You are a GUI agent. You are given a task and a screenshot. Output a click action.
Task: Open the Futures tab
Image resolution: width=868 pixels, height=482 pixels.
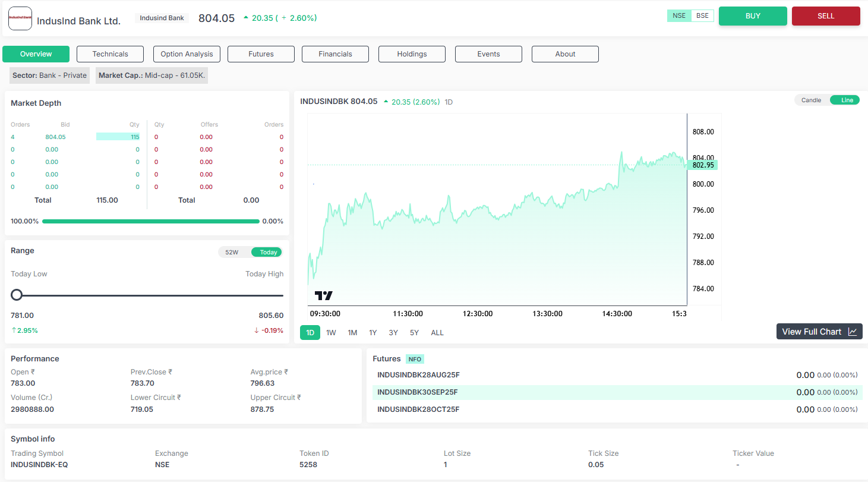pos(261,54)
